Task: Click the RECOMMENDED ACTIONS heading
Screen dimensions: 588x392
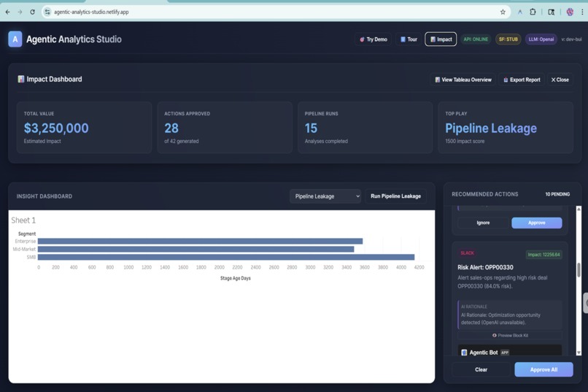Action: point(485,194)
